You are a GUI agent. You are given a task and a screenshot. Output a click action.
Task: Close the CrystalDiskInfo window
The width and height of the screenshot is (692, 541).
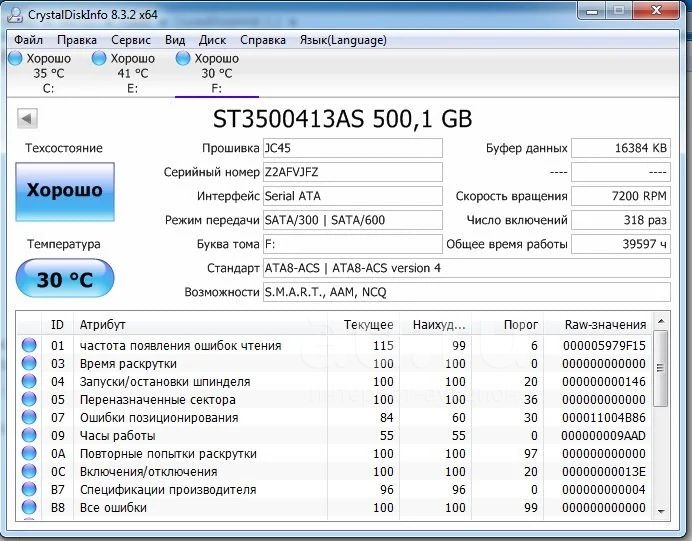click(x=656, y=11)
